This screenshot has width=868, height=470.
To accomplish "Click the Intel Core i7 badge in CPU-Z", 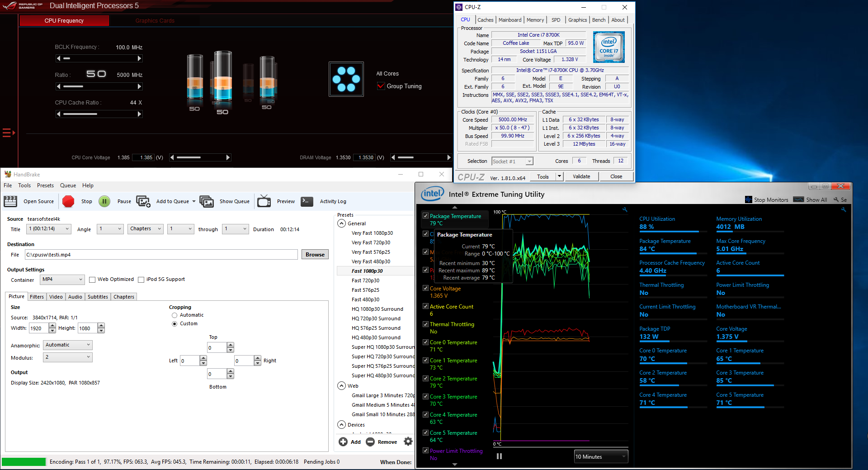I will tap(609, 47).
